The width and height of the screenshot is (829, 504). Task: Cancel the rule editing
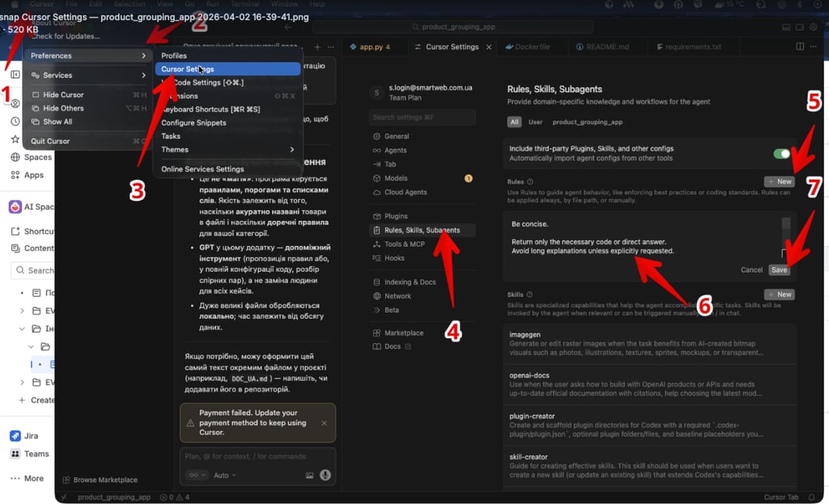pos(751,270)
